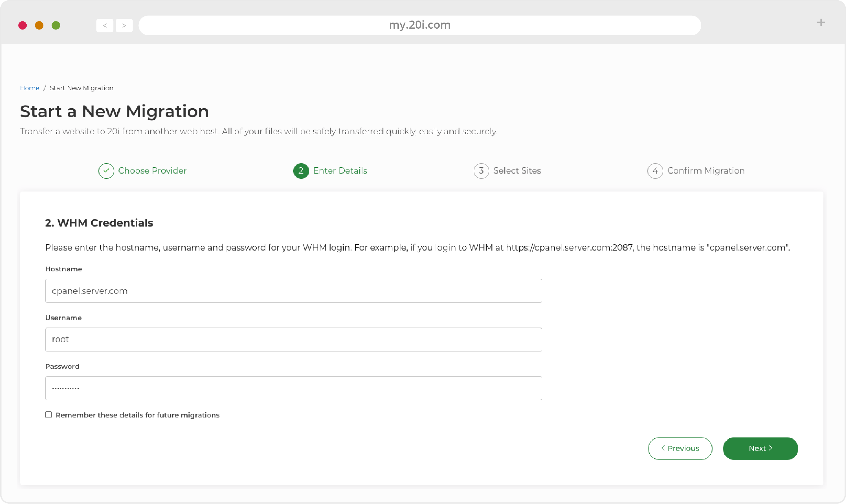Click Start New Migration breadcrumb link

tap(81, 88)
